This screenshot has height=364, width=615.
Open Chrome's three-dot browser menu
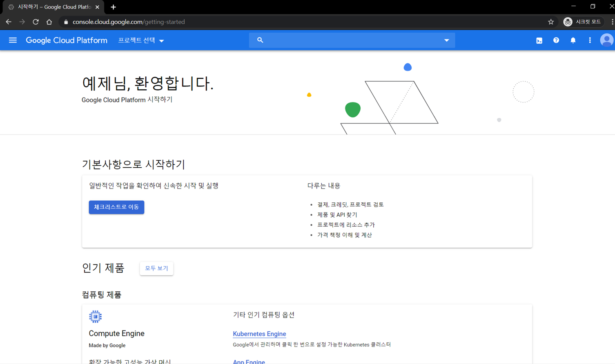tap(612, 22)
